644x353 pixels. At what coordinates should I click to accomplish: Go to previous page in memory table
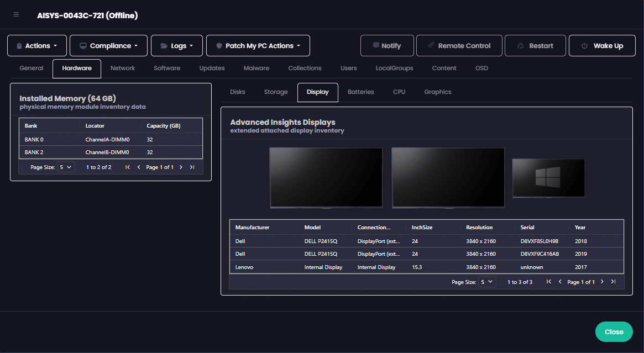tap(139, 167)
